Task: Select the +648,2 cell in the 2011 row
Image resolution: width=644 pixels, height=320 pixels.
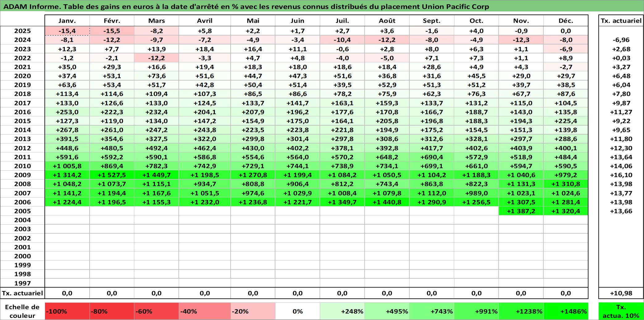Action: point(387,157)
